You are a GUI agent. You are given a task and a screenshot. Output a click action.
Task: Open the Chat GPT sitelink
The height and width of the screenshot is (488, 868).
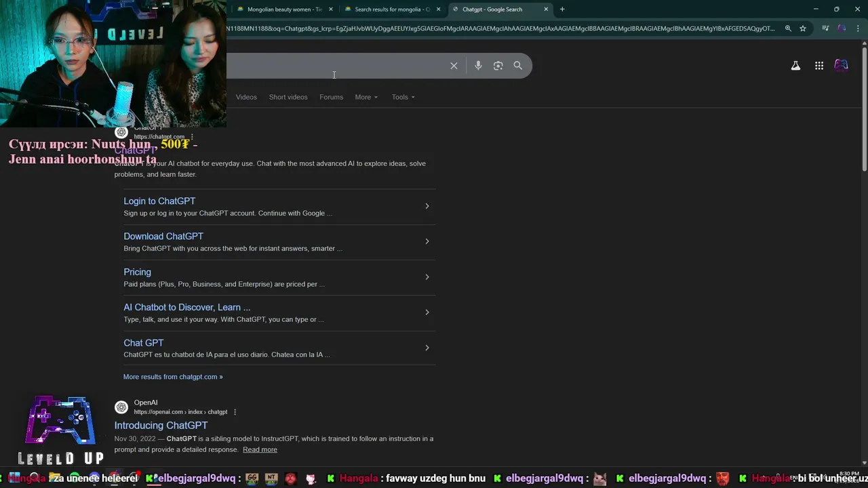(x=143, y=343)
